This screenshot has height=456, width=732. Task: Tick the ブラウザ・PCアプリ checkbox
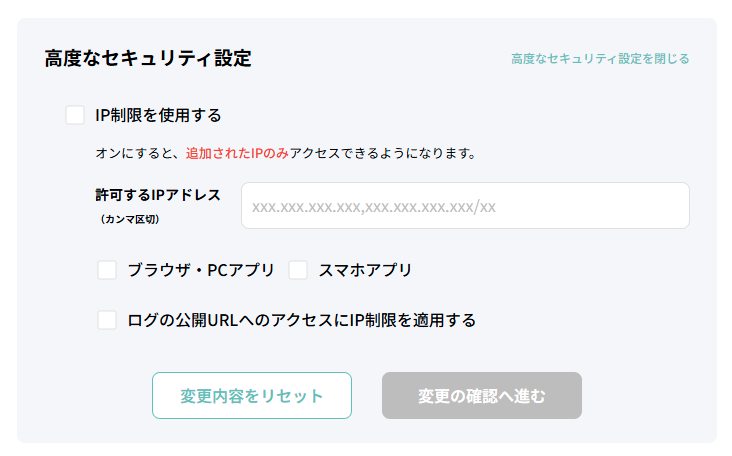point(107,270)
